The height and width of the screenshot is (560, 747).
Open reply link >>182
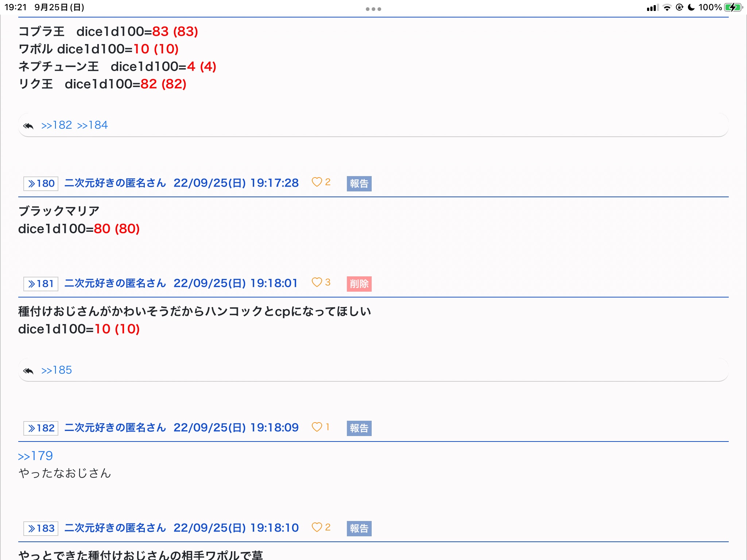(57, 125)
